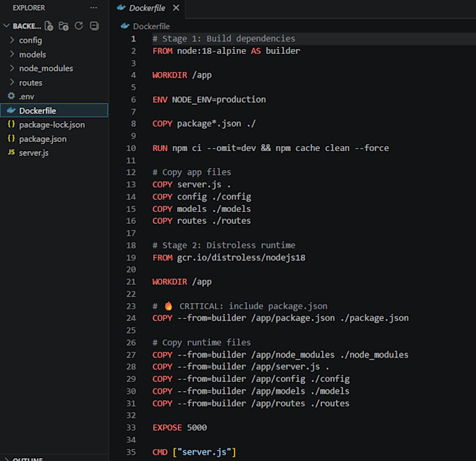Click line number 19 in the gutter
The width and height of the screenshot is (476, 461).
(x=131, y=257)
